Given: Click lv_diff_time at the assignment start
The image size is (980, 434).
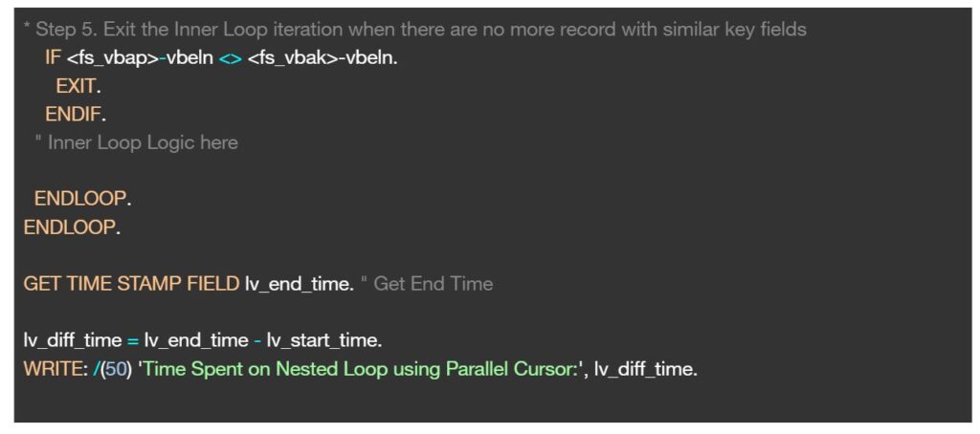Looking at the screenshot, I should click(73, 340).
